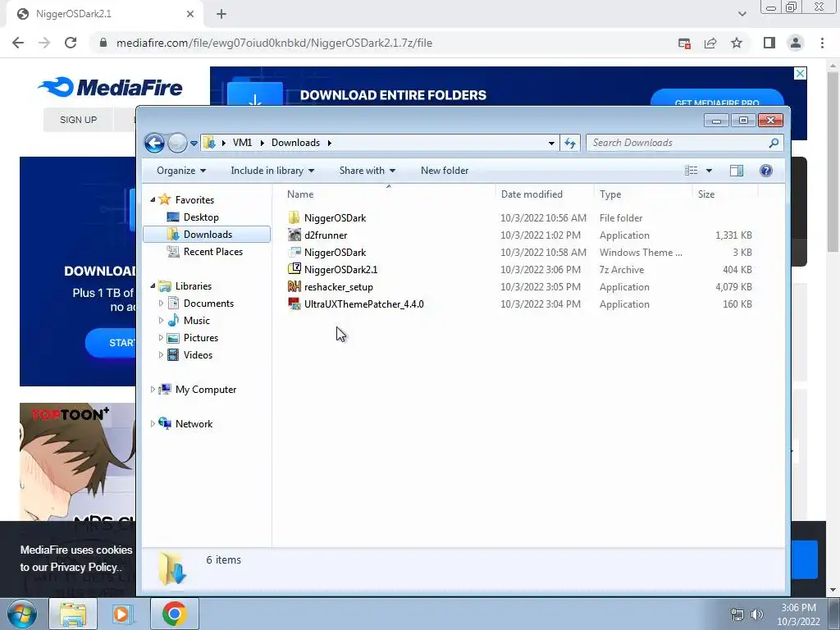Viewport: 840px width, 630px height.
Task: Click the refresh button next to the address bar
Action: pyautogui.click(x=570, y=143)
